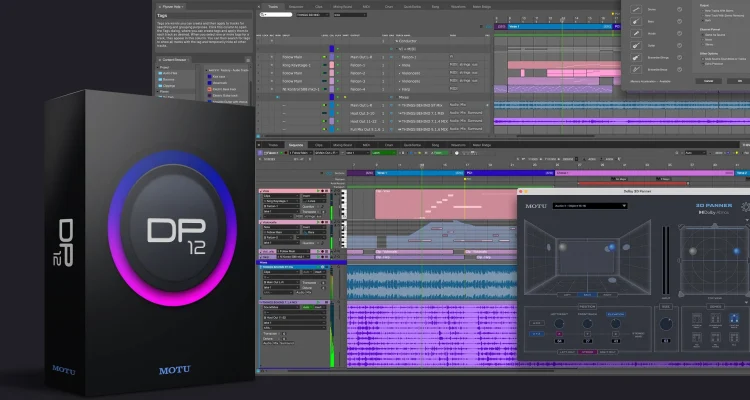Click the grey sphere in the 3D room view

(562, 247)
